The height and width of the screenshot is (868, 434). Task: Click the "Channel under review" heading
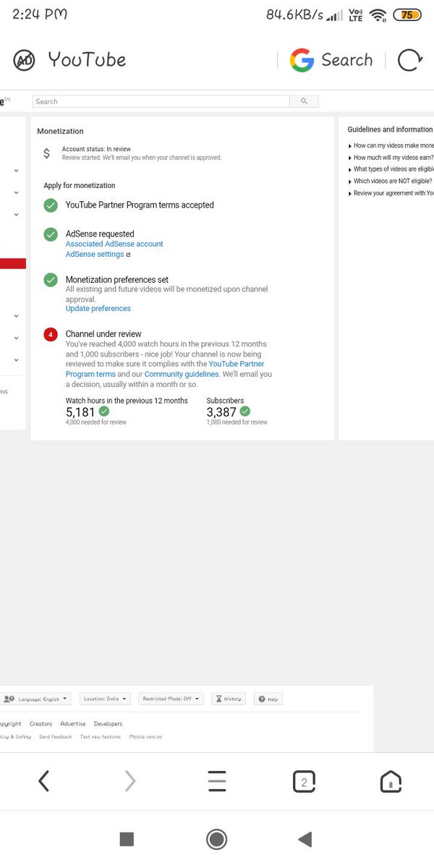coord(103,334)
